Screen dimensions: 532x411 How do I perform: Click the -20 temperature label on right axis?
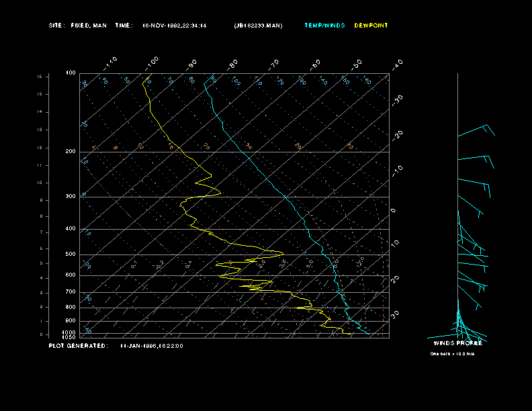tap(398, 135)
